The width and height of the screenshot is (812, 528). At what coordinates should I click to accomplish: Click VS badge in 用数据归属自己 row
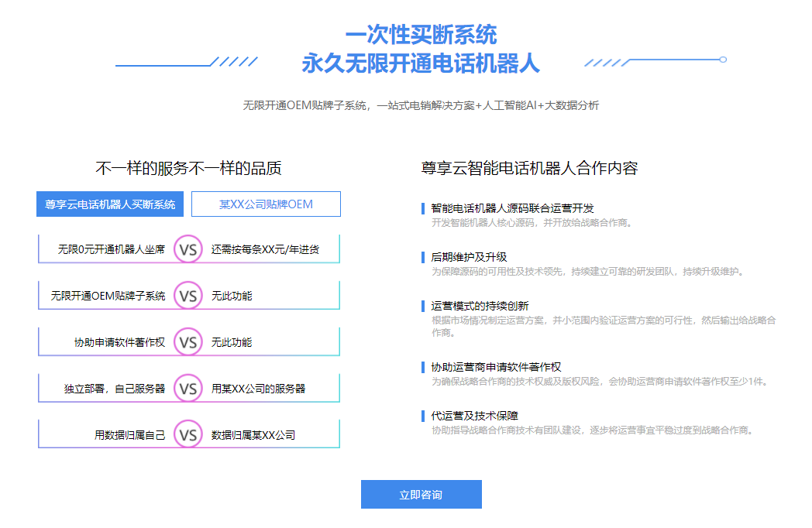pos(188,435)
